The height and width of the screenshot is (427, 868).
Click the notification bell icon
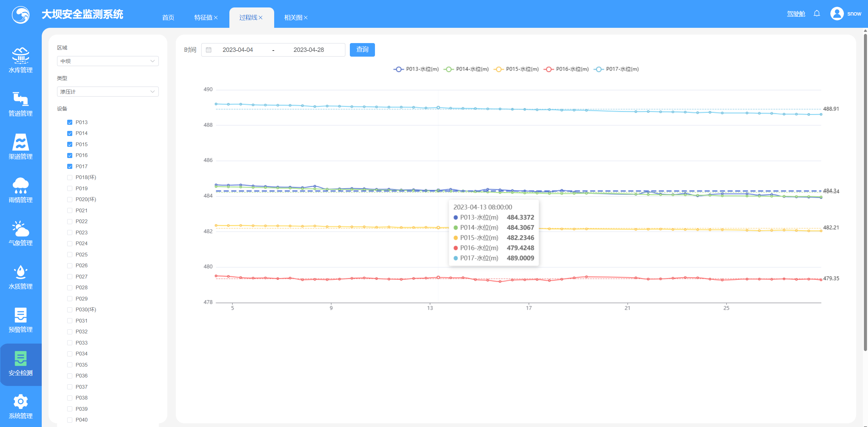[817, 14]
